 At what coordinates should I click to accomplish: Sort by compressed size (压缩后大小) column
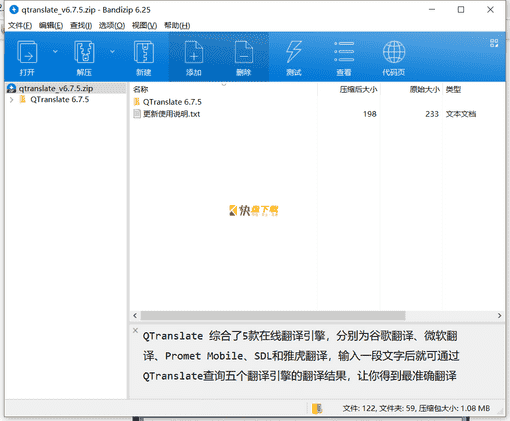pyautogui.click(x=358, y=89)
